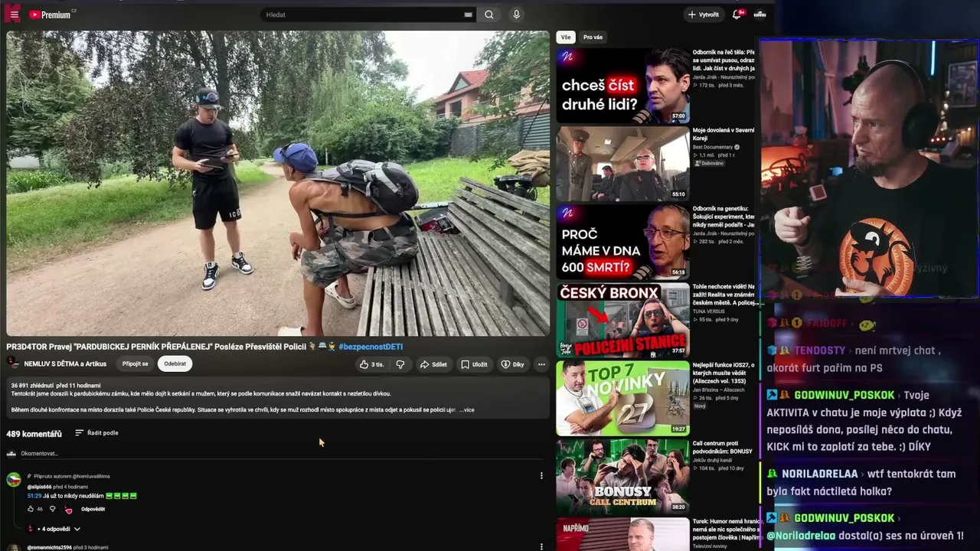Open 'Call centrum proti podvodníkům: BONUSY' title

pos(724,448)
